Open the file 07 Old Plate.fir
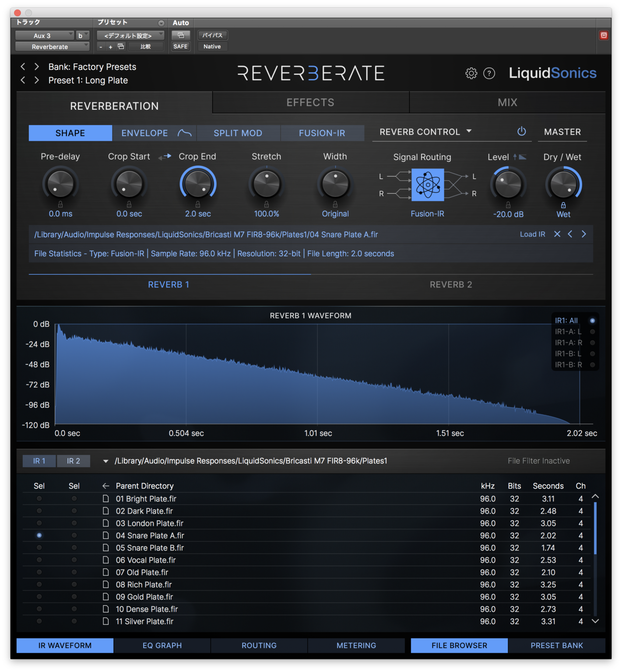The height and width of the screenshot is (672, 622). pos(142,572)
